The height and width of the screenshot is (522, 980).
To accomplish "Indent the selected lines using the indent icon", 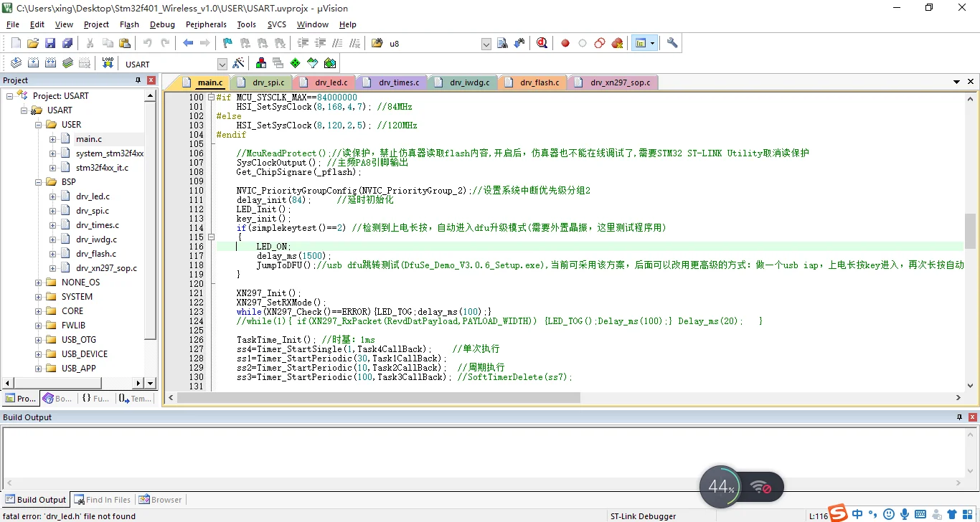I will (x=303, y=43).
